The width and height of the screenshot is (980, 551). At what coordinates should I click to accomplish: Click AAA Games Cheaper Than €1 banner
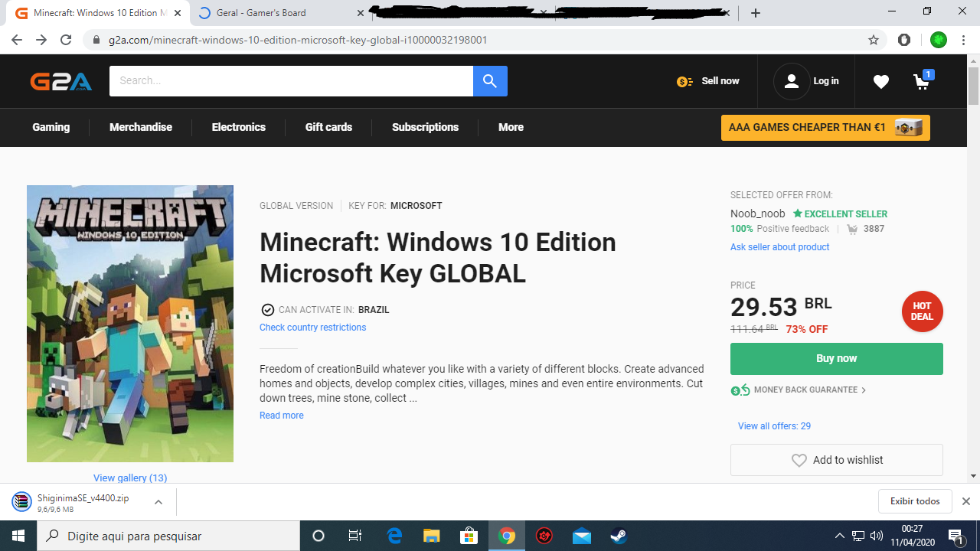point(825,128)
